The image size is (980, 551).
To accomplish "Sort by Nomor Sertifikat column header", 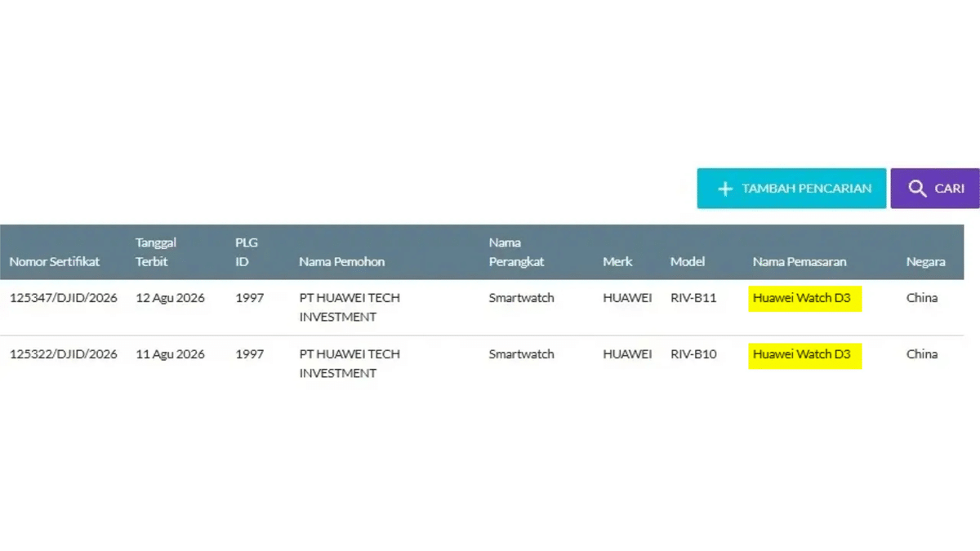I will [55, 262].
